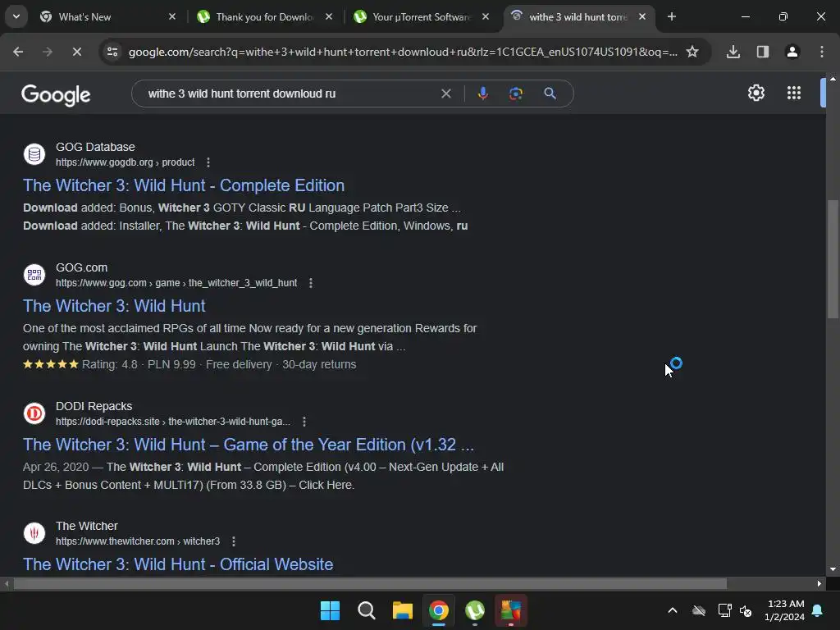Clear the search query with X
The height and width of the screenshot is (630, 840).
point(445,94)
